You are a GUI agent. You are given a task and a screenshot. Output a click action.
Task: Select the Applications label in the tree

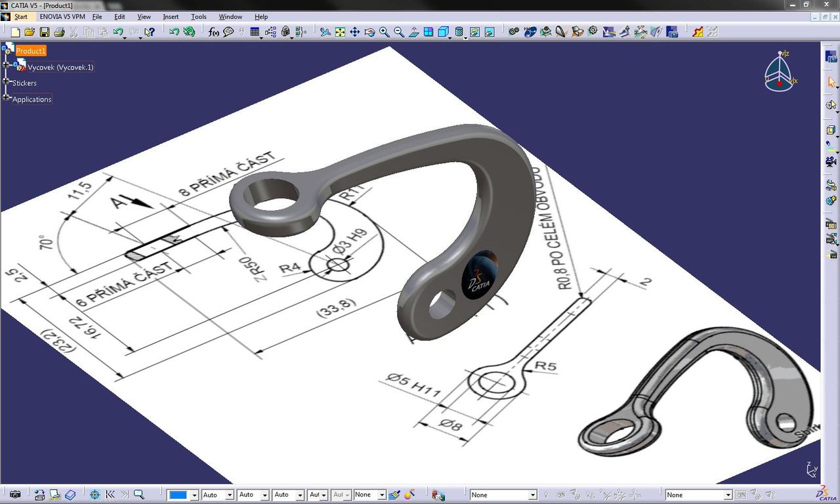coord(31,99)
